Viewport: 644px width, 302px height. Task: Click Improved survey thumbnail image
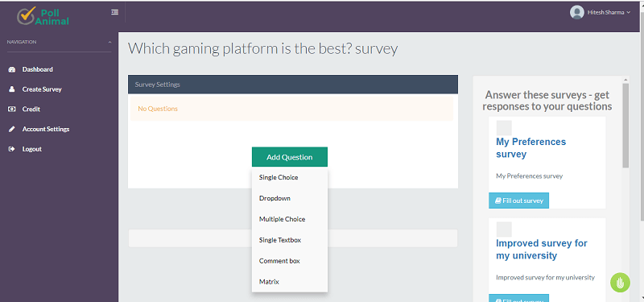click(x=504, y=230)
